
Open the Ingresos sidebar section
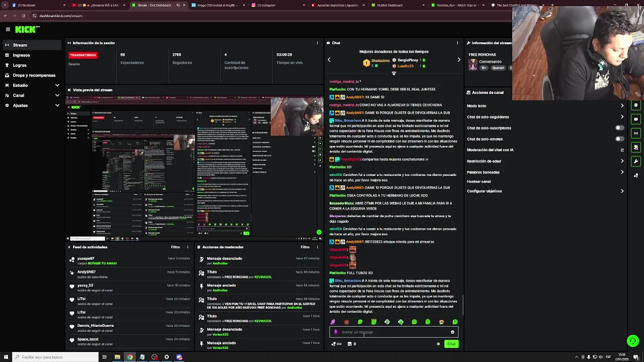click(x=32, y=55)
